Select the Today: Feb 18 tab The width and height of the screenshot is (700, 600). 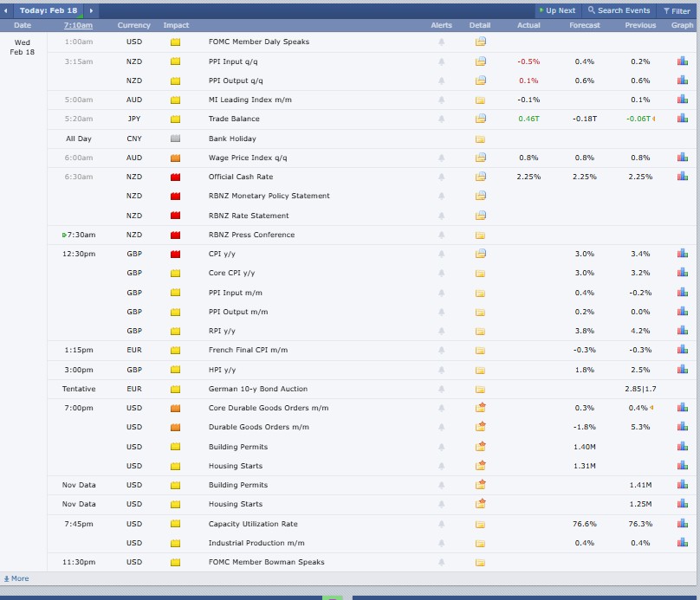(x=48, y=10)
